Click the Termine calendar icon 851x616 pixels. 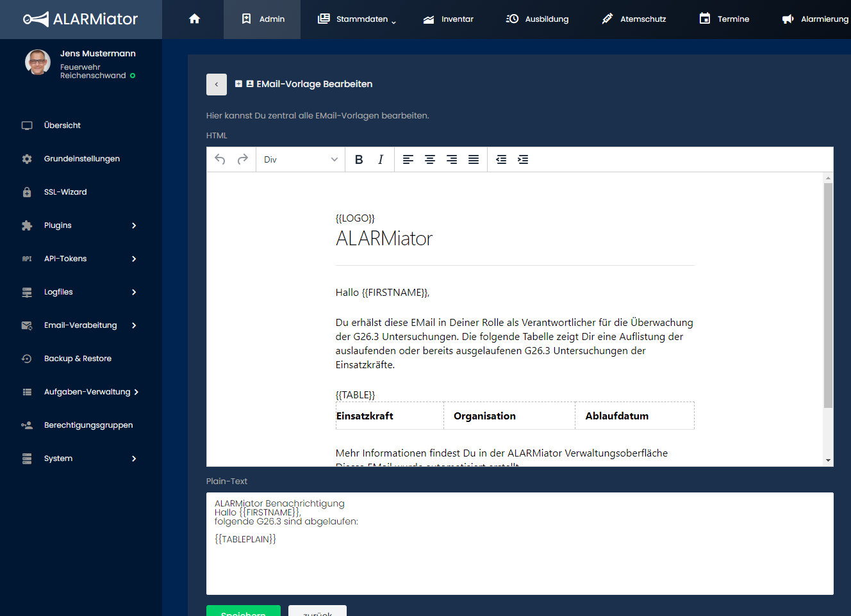tap(705, 19)
